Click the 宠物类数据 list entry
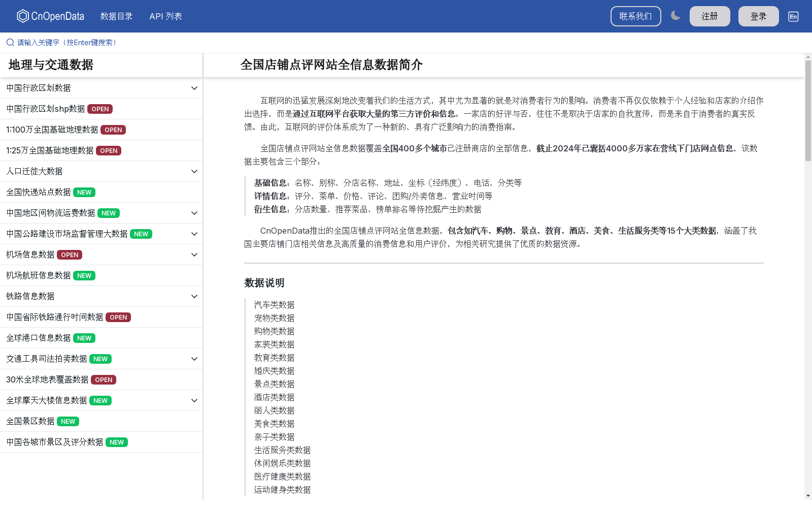This screenshot has width=812, height=508. pyautogui.click(x=275, y=318)
